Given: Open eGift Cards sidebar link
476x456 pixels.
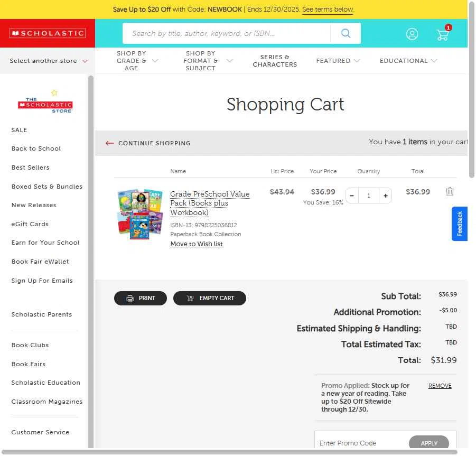Looking at the screenshot, I should 30,224.
